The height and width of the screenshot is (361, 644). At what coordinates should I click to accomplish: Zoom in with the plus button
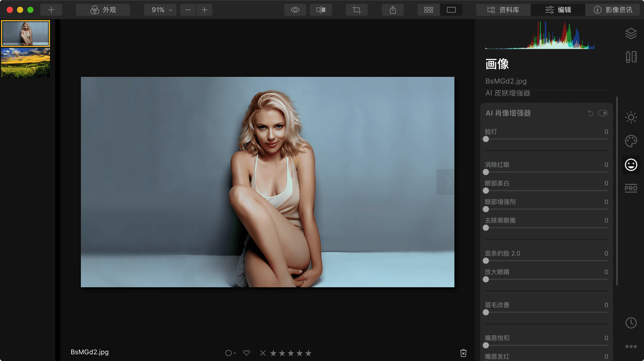[x=205, y=10]
